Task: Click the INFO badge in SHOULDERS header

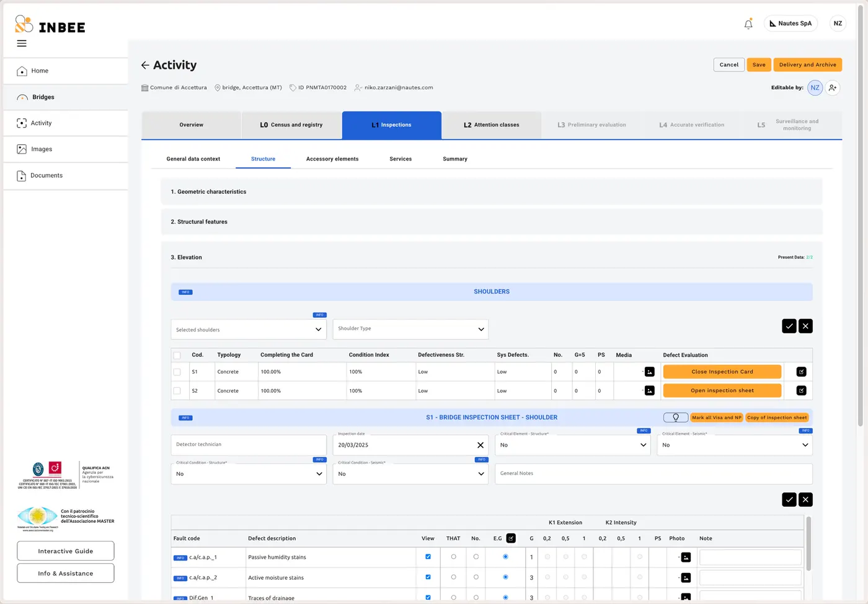Action: [185, 292]
